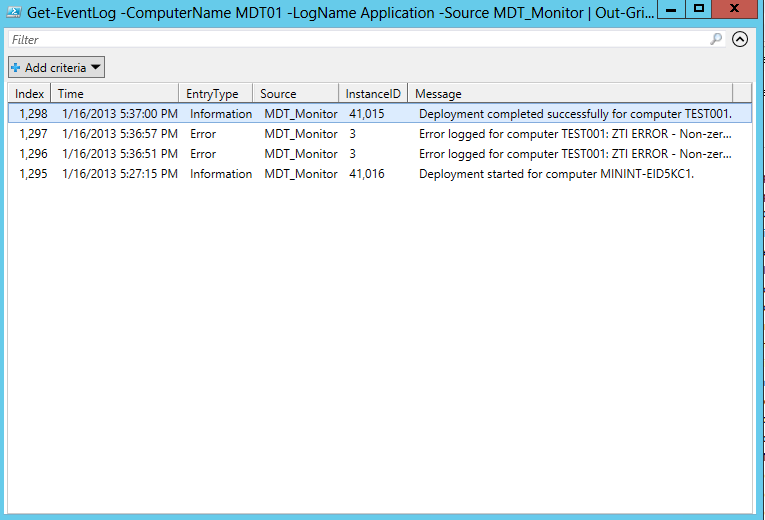
Task: Sort by the InstanceID column header
Action: point(372,94)
